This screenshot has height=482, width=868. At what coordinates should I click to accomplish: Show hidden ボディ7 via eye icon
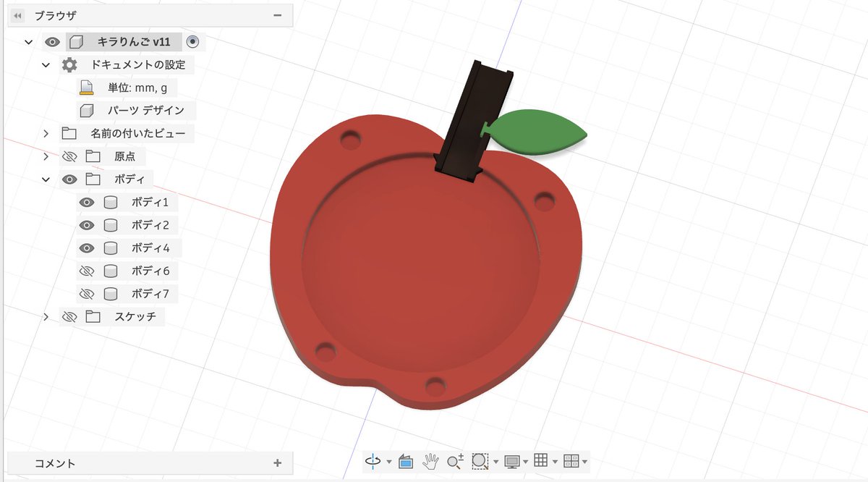pos(87,295)
